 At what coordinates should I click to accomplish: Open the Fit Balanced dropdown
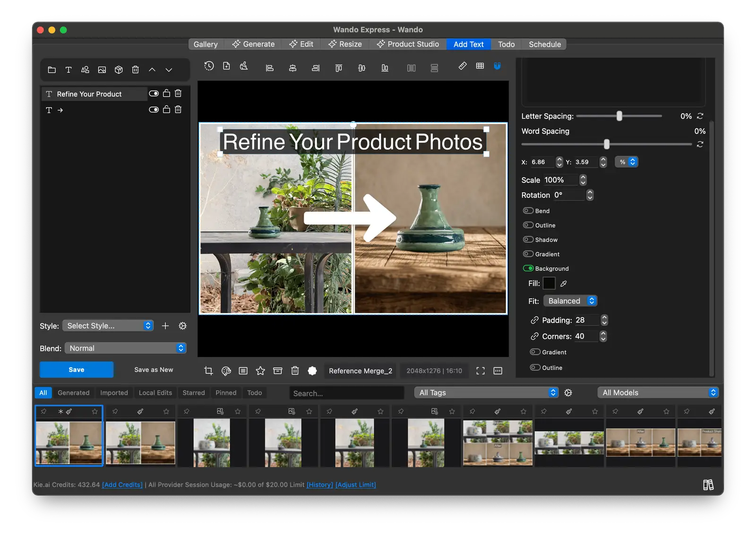pos(570,301)
